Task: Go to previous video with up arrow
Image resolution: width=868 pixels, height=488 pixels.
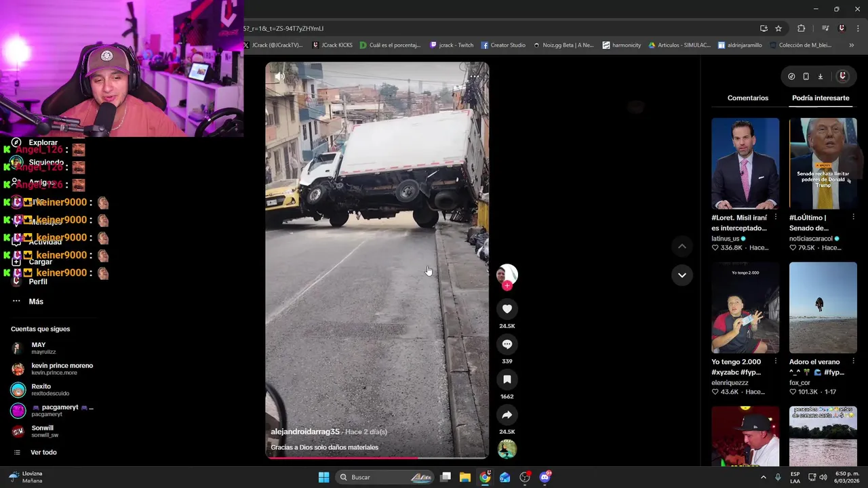Action: [682, 246]
